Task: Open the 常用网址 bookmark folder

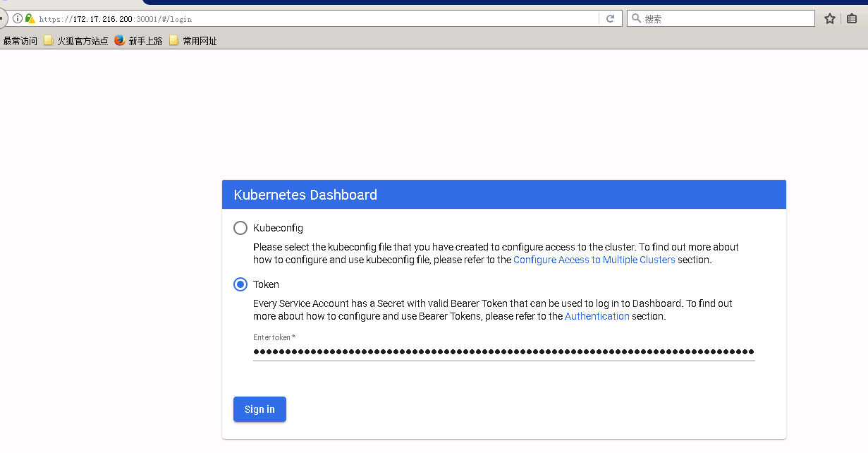Action: pos(192,41)
